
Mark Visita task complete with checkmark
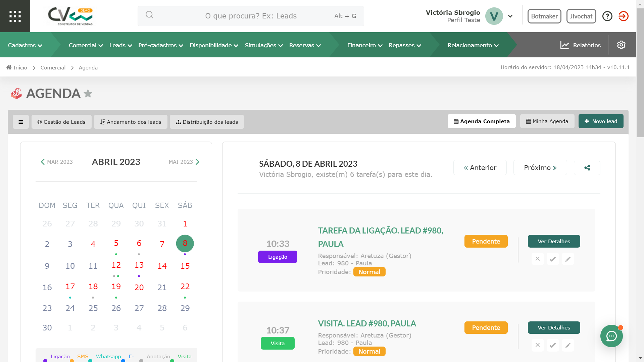tap(553, 345)
